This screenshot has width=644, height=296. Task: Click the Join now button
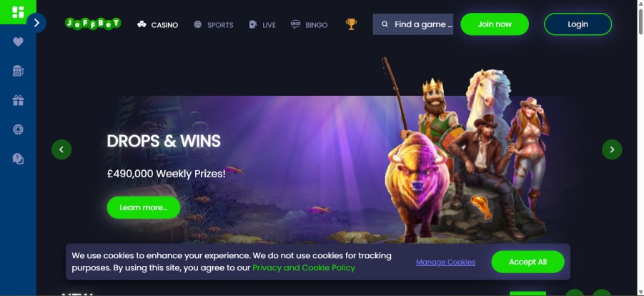pyautogui.click(x=495, y=24)
